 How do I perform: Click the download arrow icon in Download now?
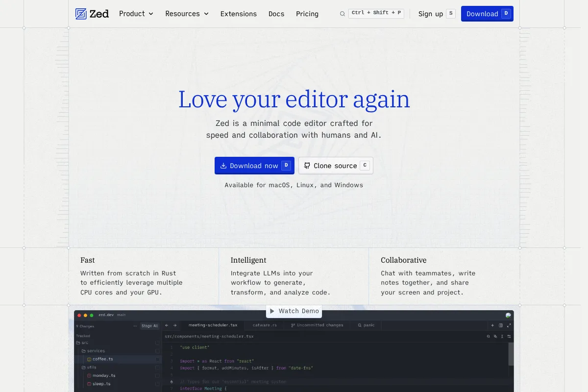click(x=223, y=166)
